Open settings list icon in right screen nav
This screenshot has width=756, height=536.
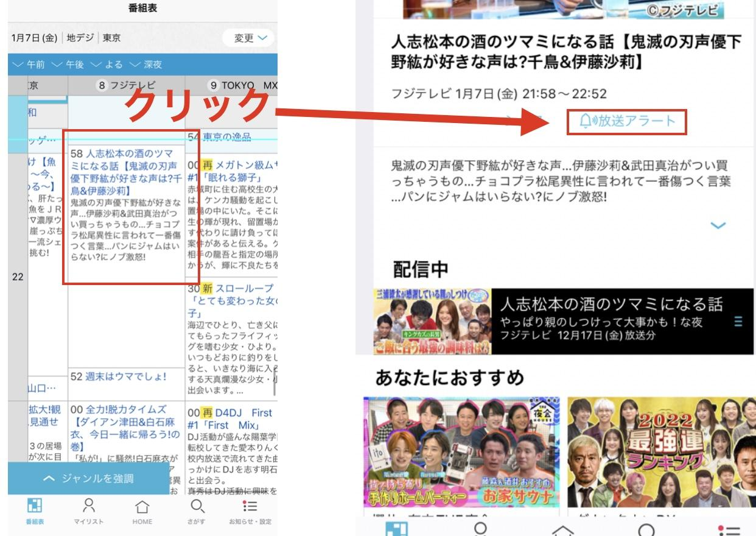pyautogui.click(x=728, y=529)
